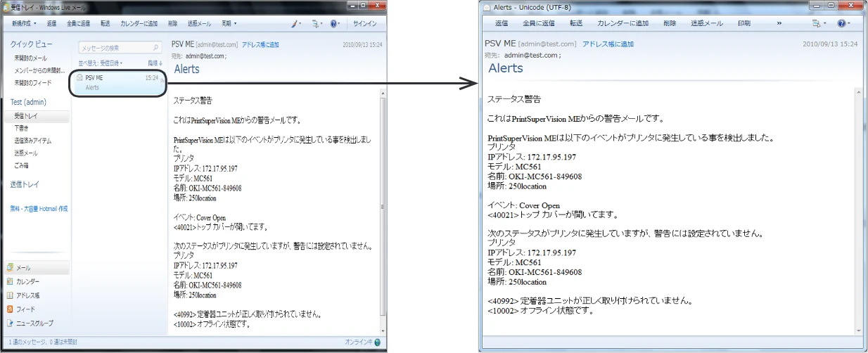This screenshot has width=868, height=353.
Task: Click the 無料・大容量 Hotmail 作成 link
Action: [39, 209]
